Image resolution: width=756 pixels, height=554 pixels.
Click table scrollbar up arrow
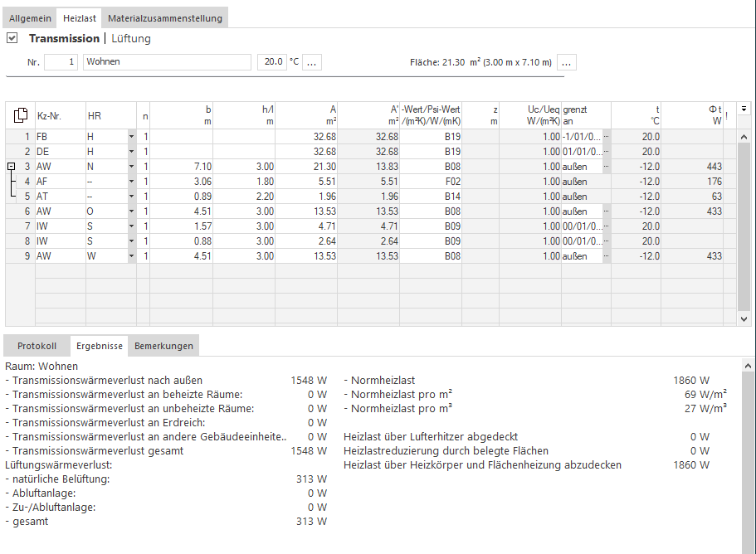click(x=744, y=137)
